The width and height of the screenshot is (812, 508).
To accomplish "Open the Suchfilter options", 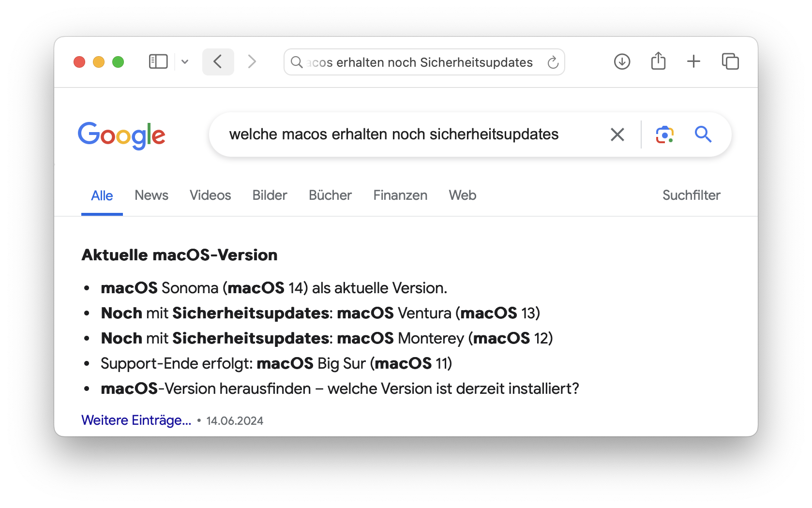I will coord(691,195).
